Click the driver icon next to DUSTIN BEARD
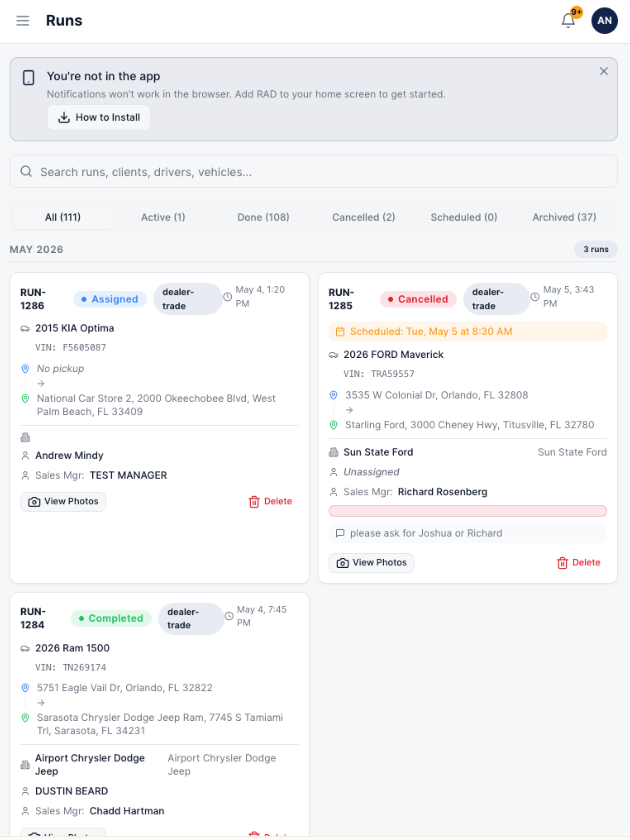 (25, 791)
